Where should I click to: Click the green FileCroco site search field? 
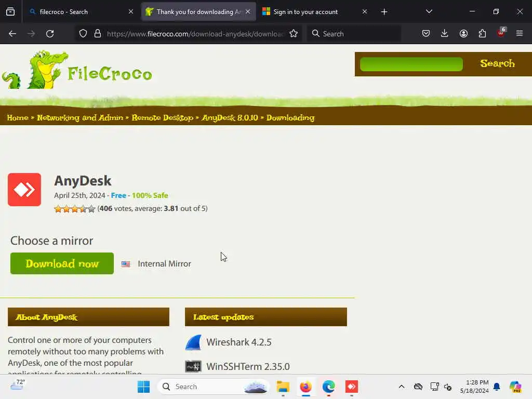(411, 64)
